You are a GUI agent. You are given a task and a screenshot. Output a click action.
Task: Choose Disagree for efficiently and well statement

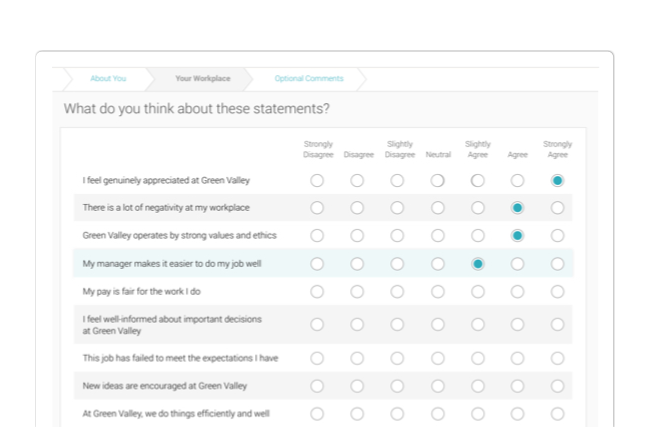tap(357, 414)
